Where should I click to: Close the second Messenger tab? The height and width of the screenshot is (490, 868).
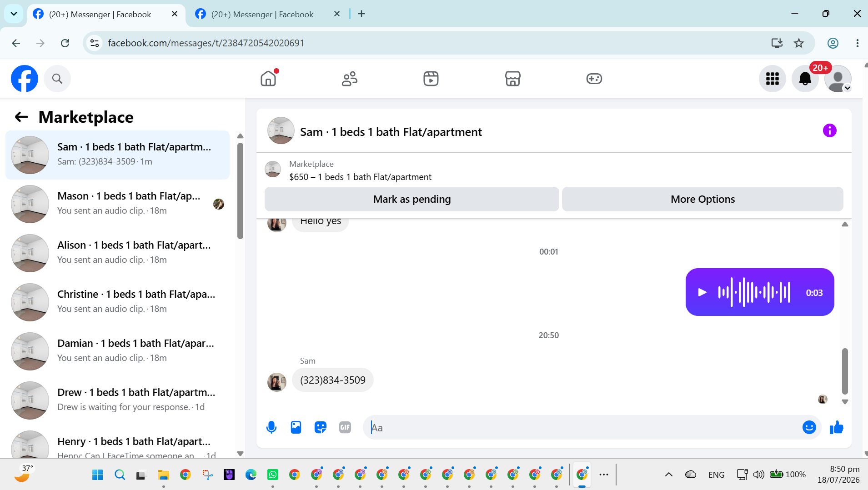pyautogui.click(x=336, y=14)
